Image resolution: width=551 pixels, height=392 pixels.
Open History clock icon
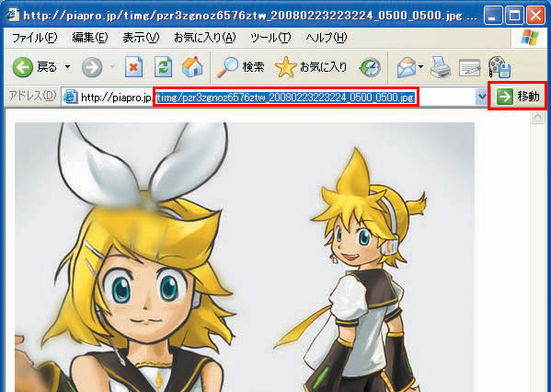[x=370, y=67]
